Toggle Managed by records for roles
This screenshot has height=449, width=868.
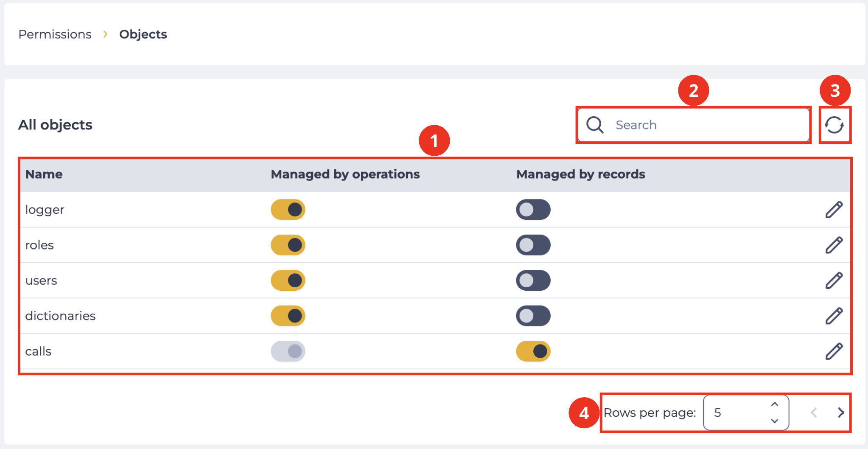click(533, 245)
